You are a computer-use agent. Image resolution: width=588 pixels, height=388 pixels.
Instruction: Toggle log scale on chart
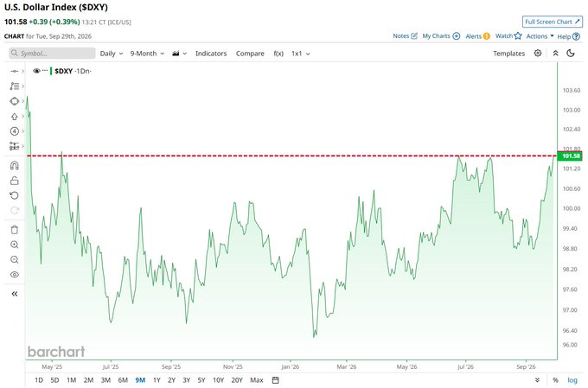coord(572,379)
